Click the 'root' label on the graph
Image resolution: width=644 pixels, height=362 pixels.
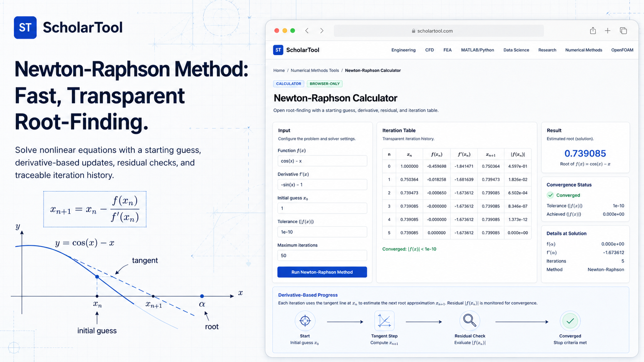click(x=212, y=327)
